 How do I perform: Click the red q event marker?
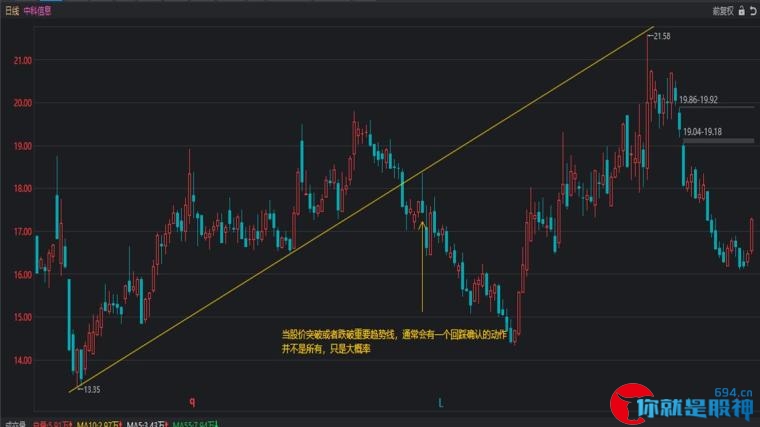tap(192, 401)
